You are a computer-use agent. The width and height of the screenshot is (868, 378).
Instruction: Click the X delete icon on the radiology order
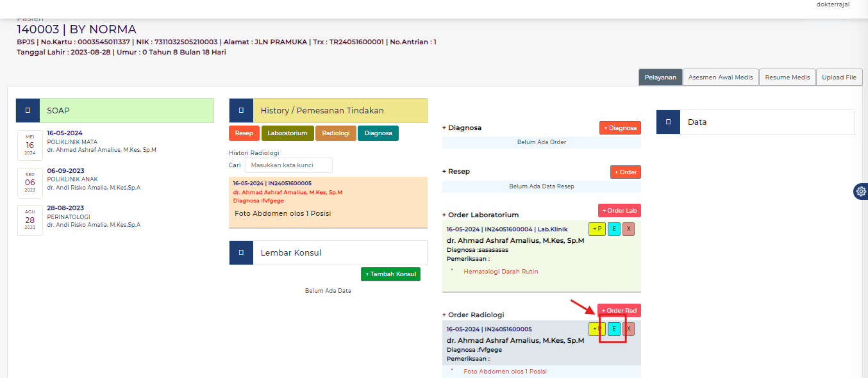[628, 329]
